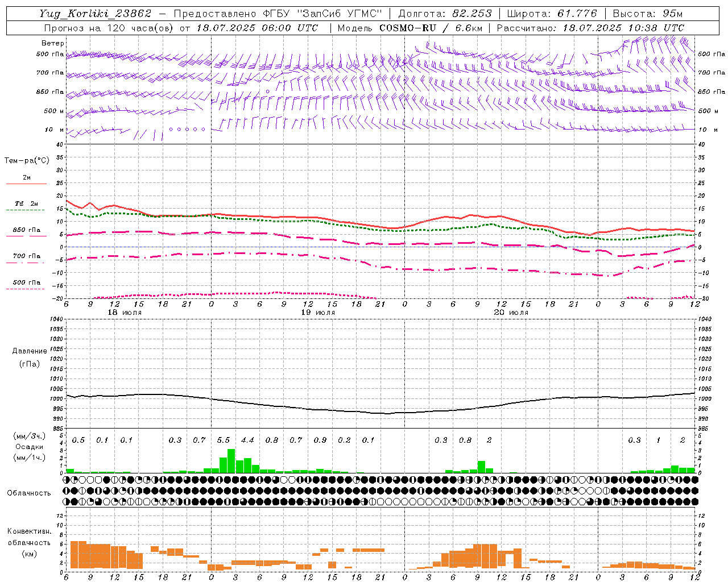
Task: Click the 'Высота: 95м' header field
Action: pos(647,14)
